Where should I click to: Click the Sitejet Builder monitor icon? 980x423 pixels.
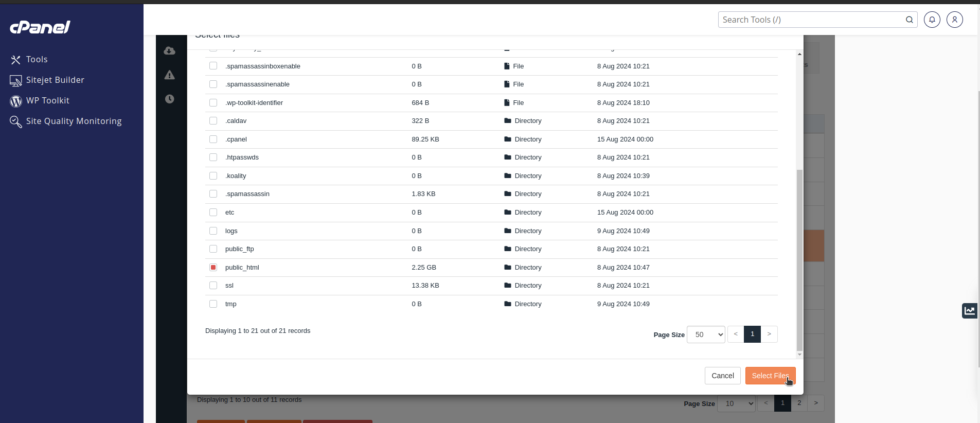point(16,80)
